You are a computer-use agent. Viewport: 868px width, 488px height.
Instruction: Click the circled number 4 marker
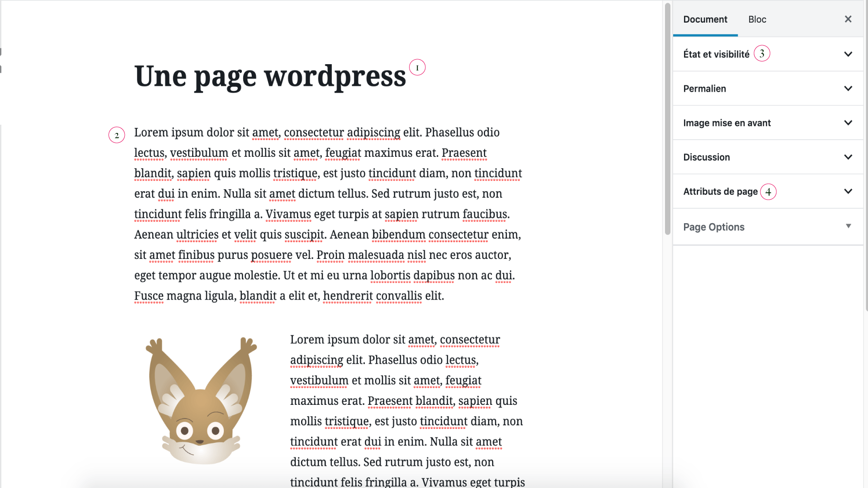click(x=768, y=192)
